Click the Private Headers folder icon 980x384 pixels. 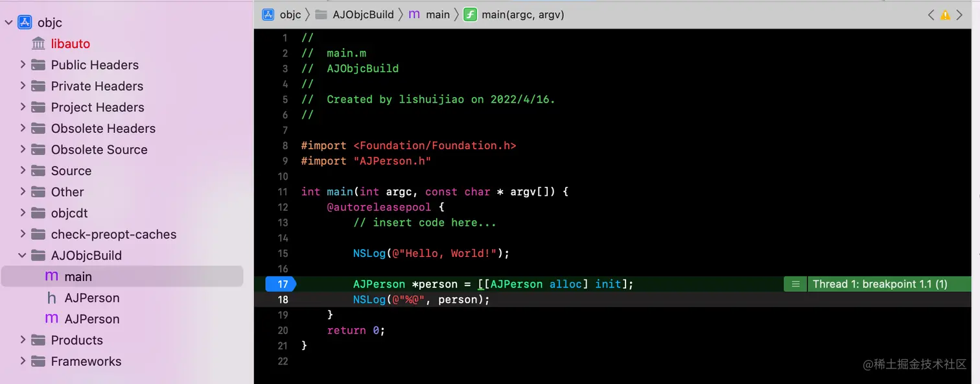point(39,86)
